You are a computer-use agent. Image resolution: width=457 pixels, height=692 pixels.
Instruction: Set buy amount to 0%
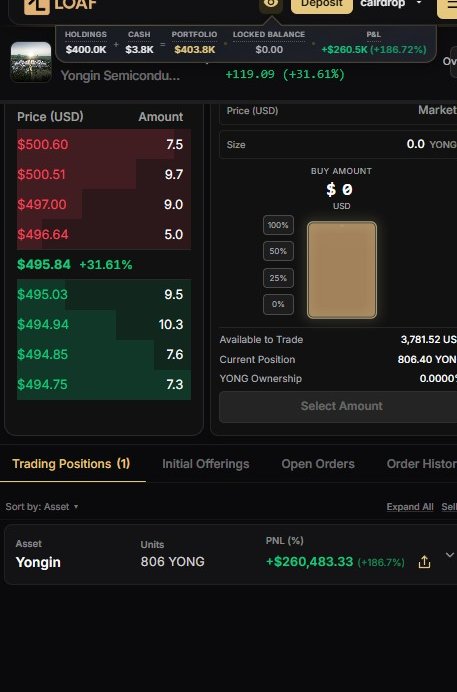(278, 305)
